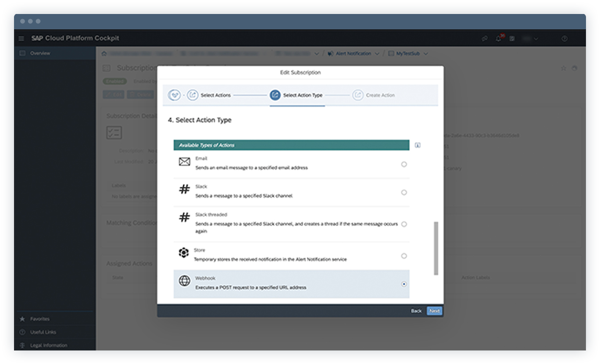600x364 pixels.
Task: Click the help question mark icon
Action: click(564, 38)
